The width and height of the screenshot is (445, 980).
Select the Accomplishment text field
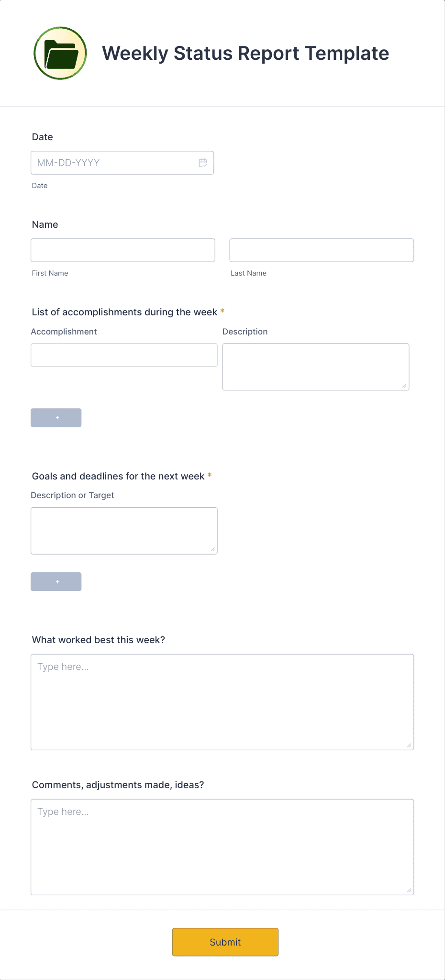tap(124, 355)
